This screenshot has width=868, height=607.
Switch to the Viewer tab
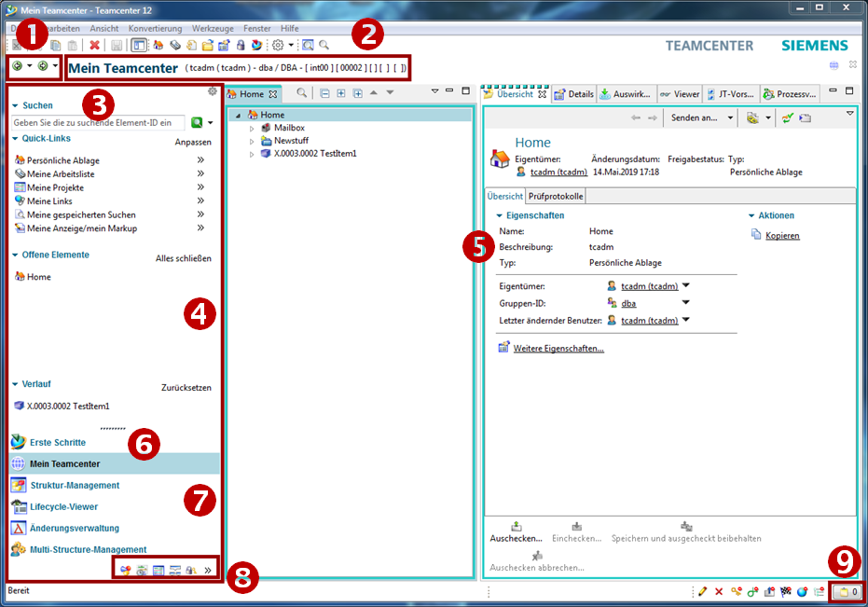click(x=681, y=94)
